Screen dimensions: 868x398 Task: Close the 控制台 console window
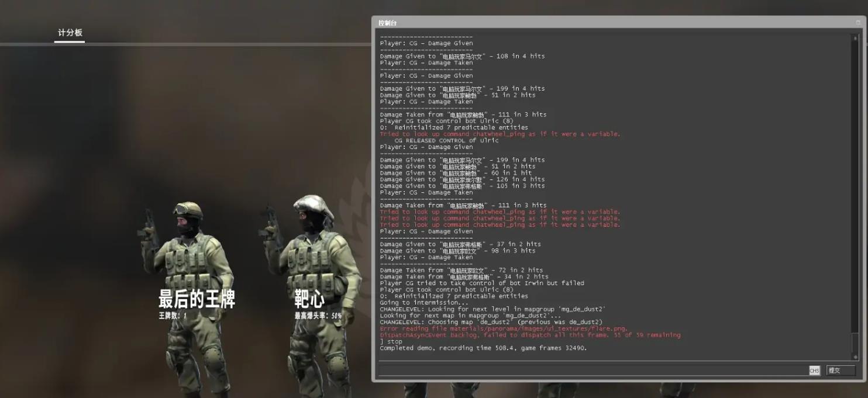click(858, 23)
